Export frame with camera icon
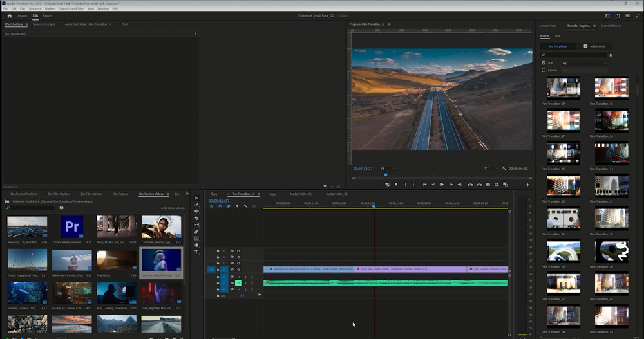This screenshot has height=339, width=644. pyautogui.click(x=488, y=184)
